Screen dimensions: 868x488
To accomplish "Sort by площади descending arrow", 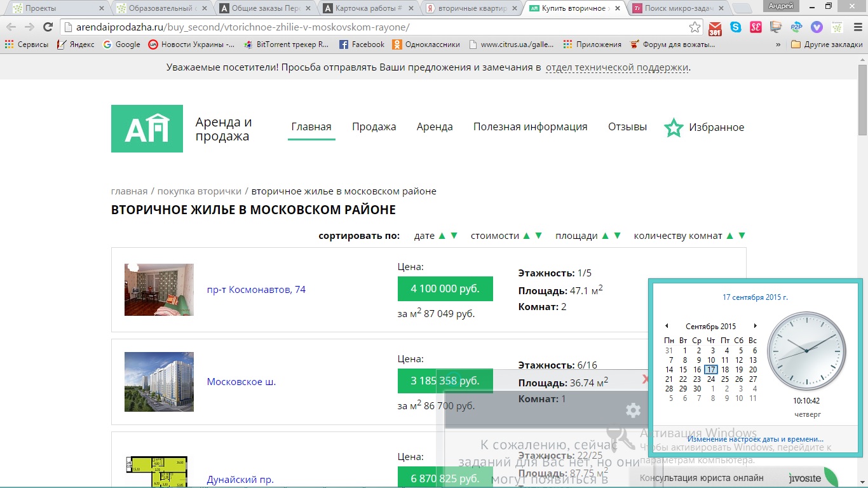I will coord(617,236).
